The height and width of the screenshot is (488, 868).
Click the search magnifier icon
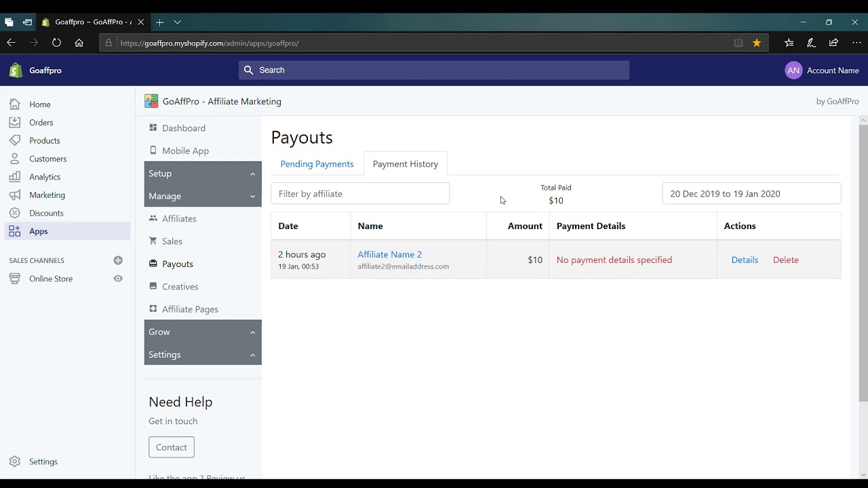click(248, 70)
